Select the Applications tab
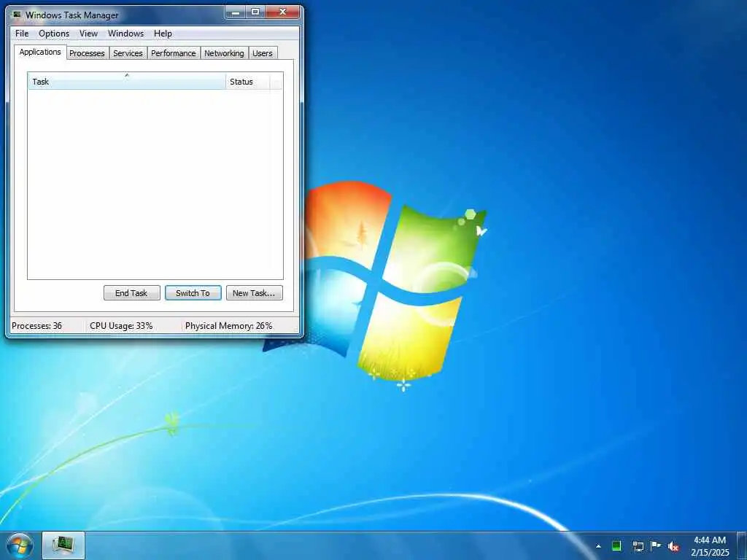747x560 pixels. pos(40,52)
